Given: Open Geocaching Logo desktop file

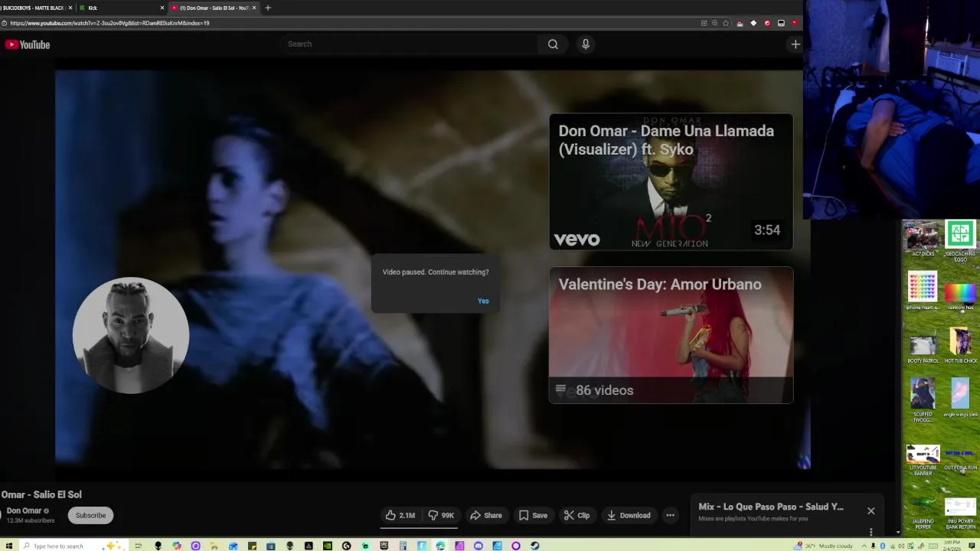Looking at the screenshot, I should pos(960,241).
